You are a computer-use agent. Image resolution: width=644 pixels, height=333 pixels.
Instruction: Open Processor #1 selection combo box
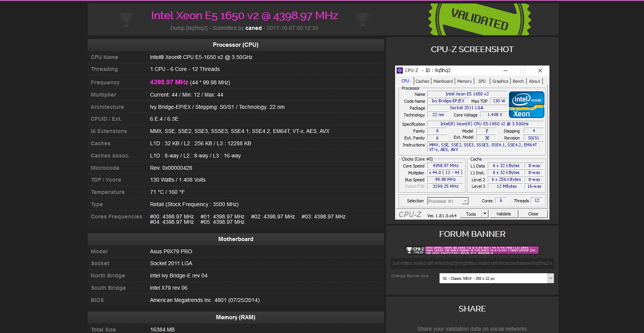(x=448, y=201)
